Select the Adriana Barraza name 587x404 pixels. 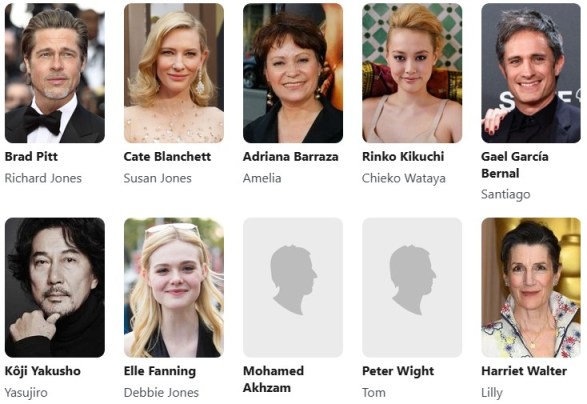pos(291,157)
